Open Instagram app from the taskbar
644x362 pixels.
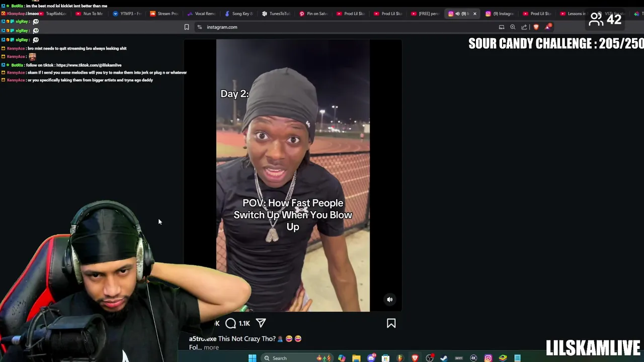click(x=488, y=358)
